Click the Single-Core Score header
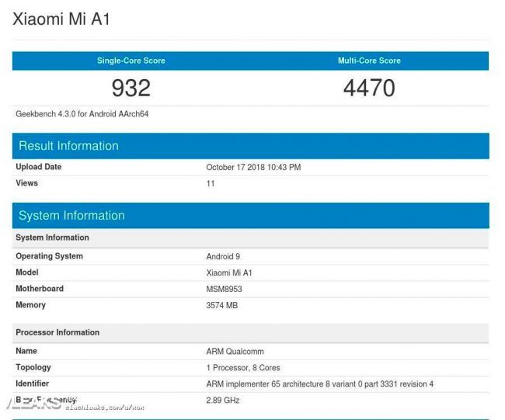This screenshot has width=505, height=420. click(131, 61)
